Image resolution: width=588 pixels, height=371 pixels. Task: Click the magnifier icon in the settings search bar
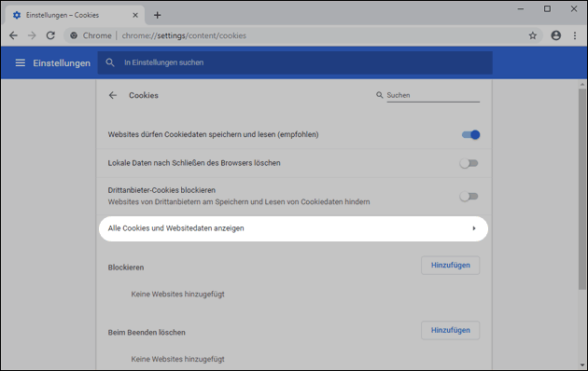coord(110,62)
